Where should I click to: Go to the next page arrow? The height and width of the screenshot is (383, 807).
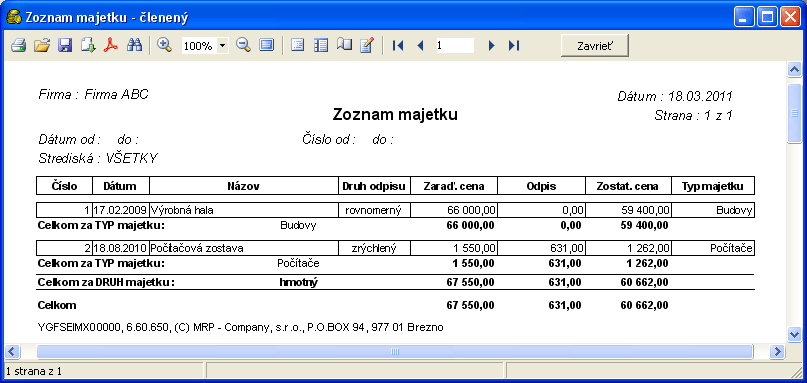tap(491, 46)
